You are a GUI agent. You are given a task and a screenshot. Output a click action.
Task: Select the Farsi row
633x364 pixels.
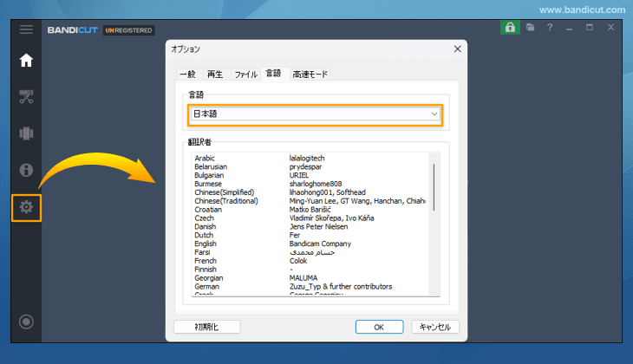[310, 252]
